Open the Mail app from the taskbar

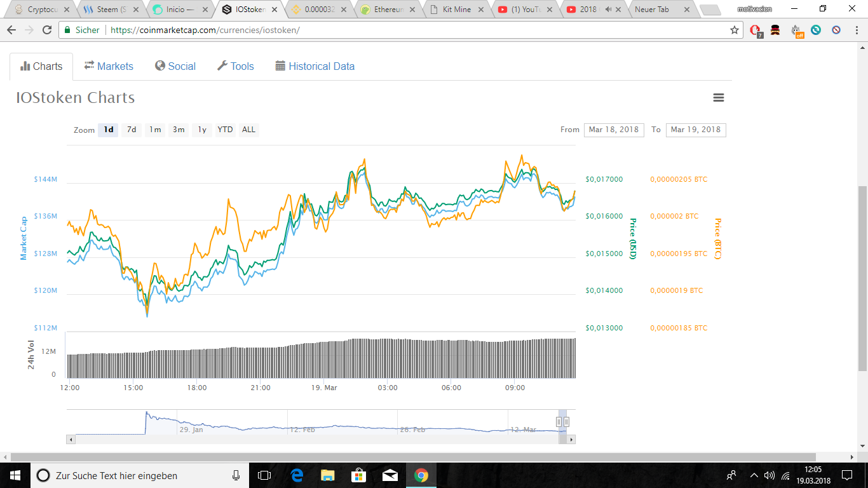(x=390, y=475)
